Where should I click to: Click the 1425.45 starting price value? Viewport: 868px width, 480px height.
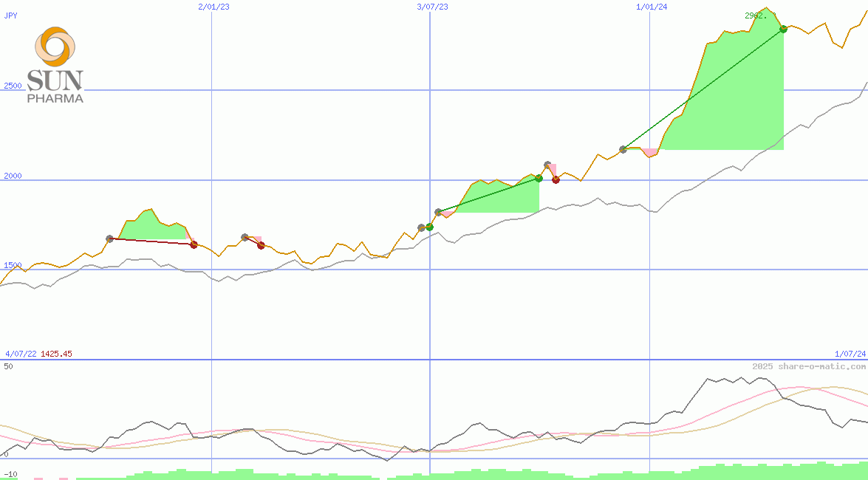pos(56,354)
